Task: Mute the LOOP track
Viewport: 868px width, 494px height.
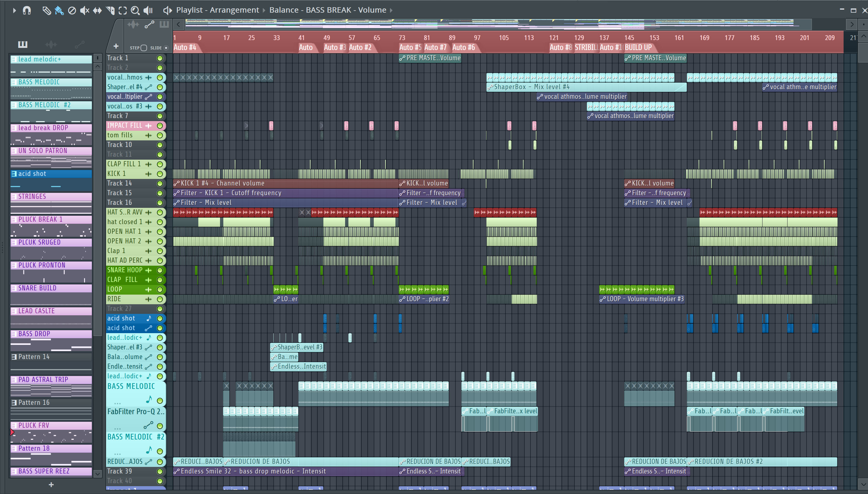Action: click(159, 289)
